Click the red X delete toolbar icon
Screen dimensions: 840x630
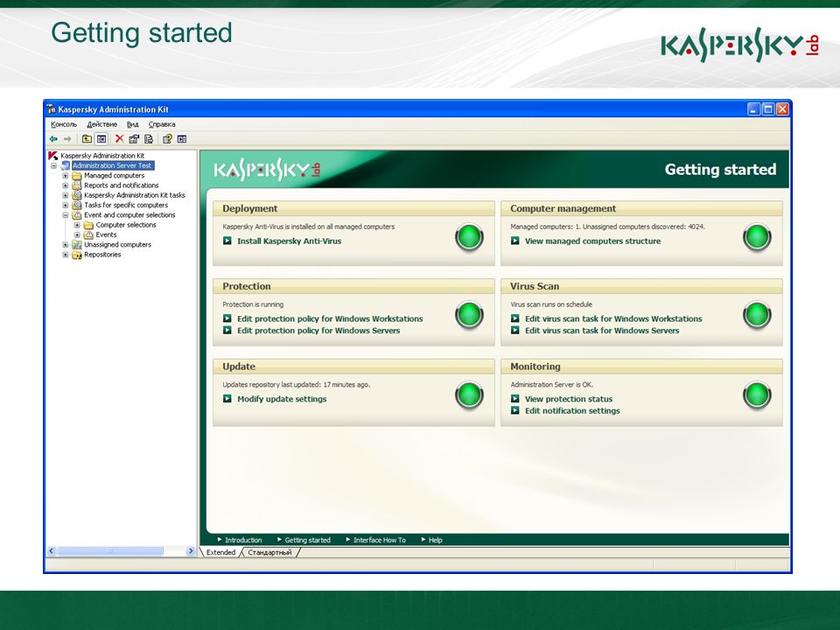tap(120, 139)
